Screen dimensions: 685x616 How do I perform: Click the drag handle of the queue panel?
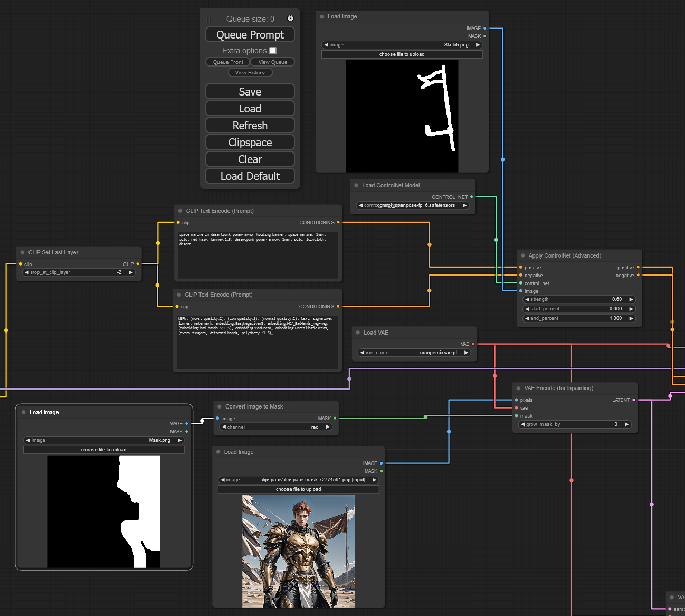pyautogui.click(x=208, y=18)
